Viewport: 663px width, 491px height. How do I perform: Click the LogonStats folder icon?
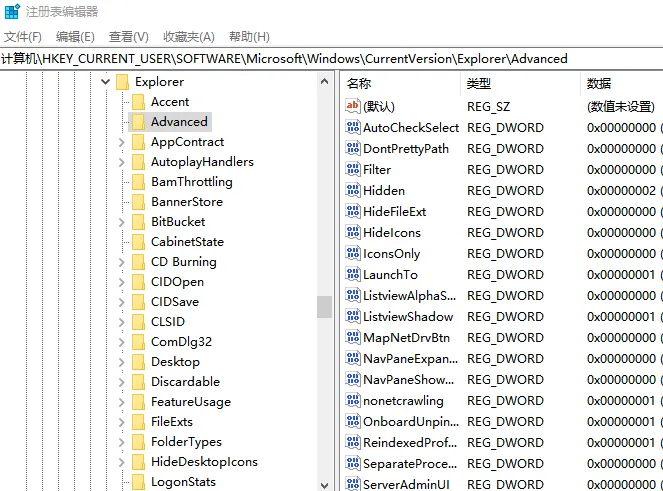click(138, 482)
